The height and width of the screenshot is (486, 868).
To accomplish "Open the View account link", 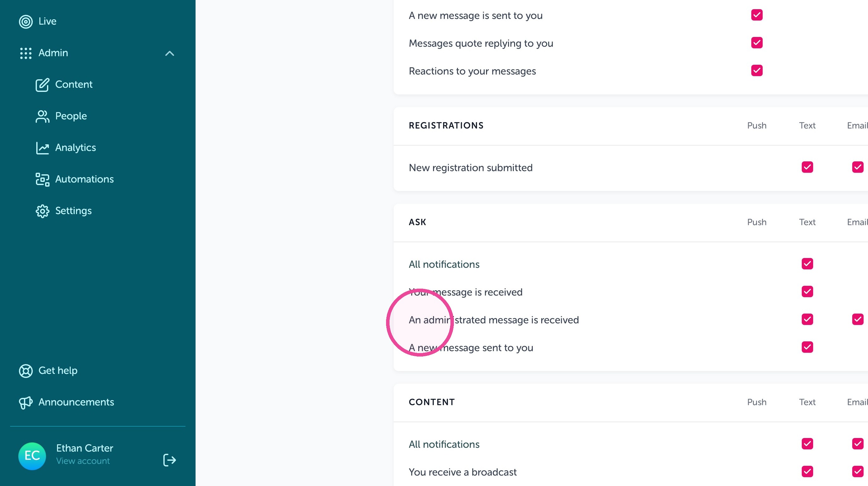I will pyautogui.click(x=83, y=461).
